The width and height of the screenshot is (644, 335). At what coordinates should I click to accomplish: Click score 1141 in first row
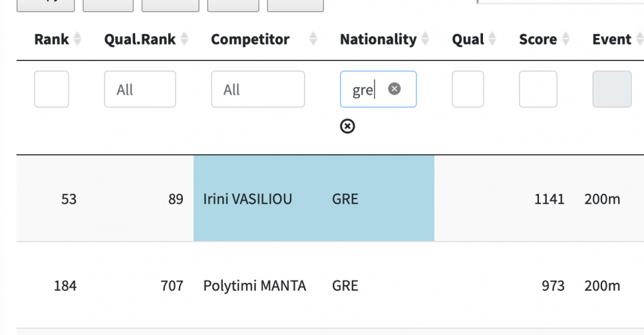[549, 199]
